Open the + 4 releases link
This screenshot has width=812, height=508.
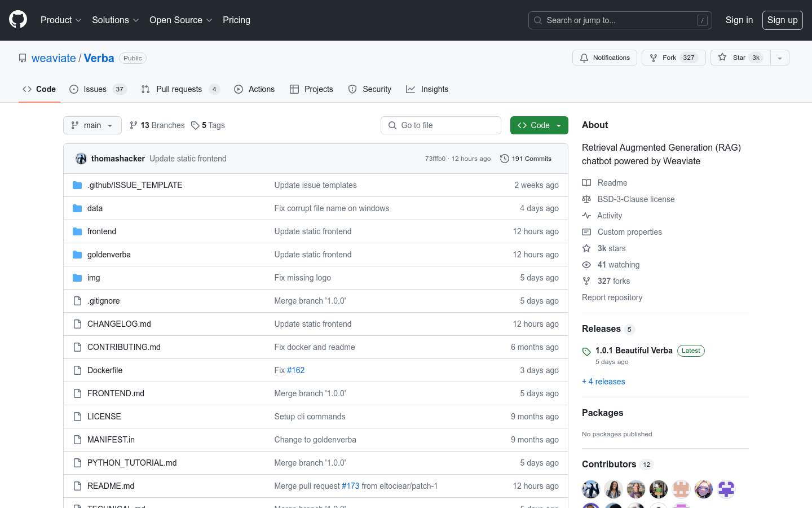[603, 382]
